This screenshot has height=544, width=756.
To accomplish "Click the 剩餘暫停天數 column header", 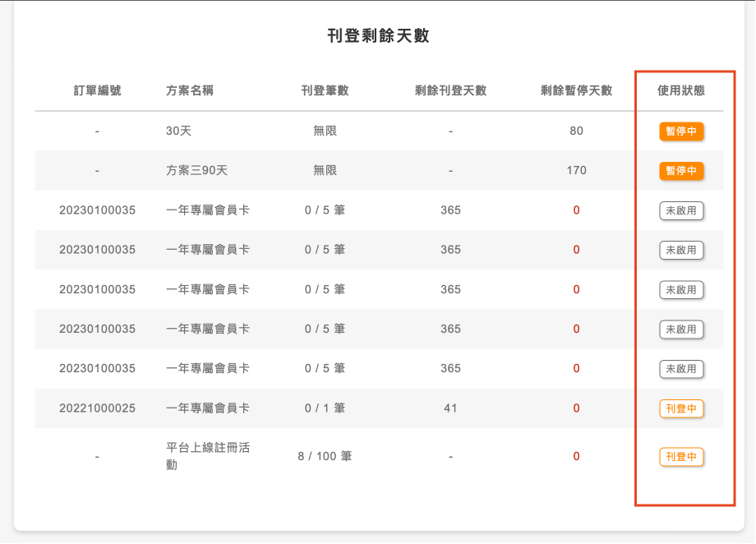I will point(576,90).
